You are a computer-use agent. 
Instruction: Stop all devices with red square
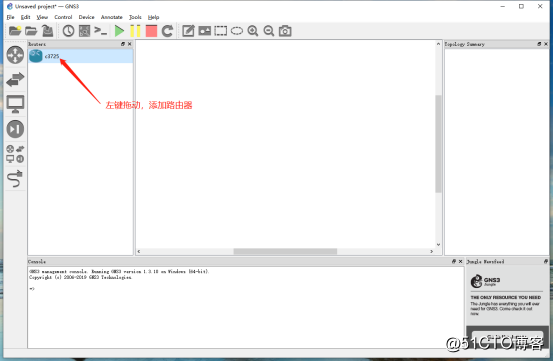point(151,31)
